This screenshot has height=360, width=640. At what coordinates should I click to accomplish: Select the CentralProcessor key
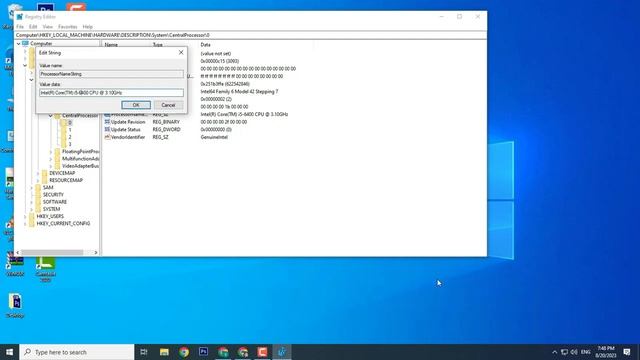point(80,116)
